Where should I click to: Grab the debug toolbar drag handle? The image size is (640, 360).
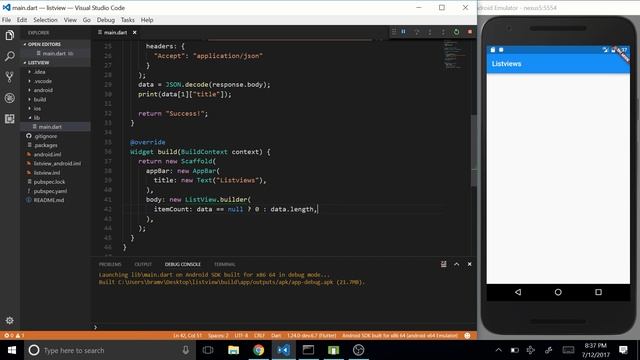click(394, 32)
